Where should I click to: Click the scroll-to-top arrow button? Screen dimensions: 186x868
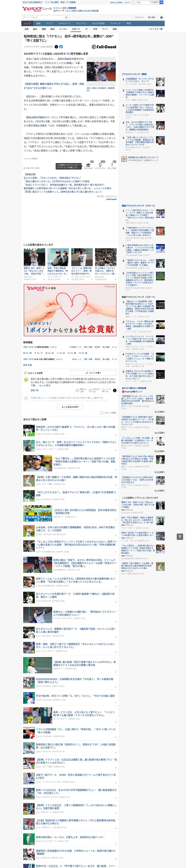[180, 536]
